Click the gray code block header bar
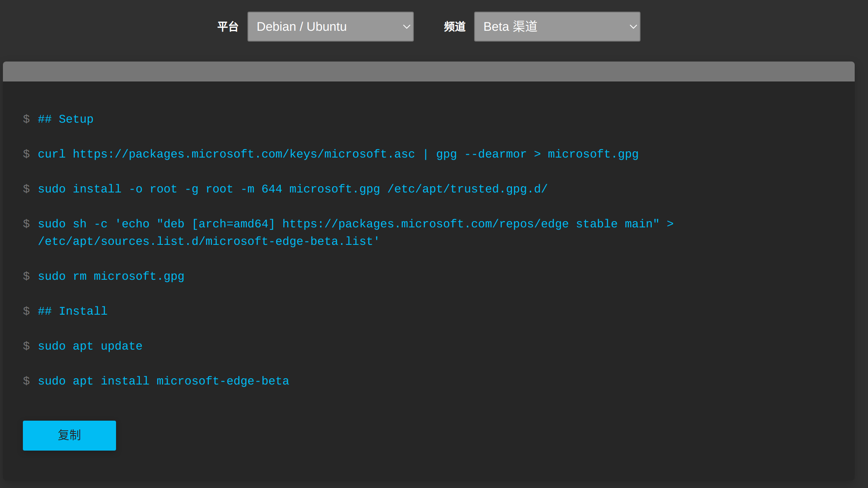The height and width of the screenshot is (488, 868). click(x=428, y=71)
